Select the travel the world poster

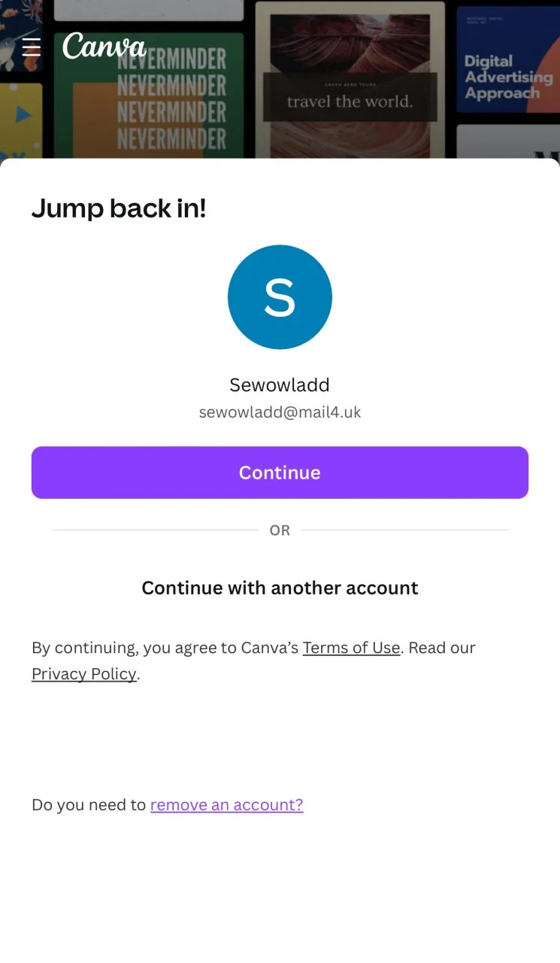pyautogui.click(x=350, y=81)
